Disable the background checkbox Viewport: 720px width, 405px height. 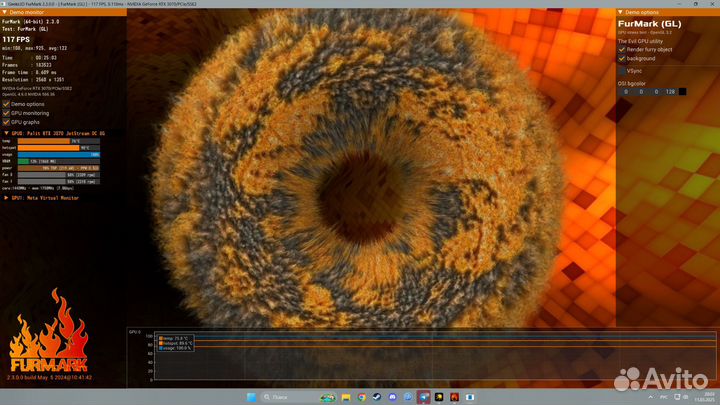[621, 58]
